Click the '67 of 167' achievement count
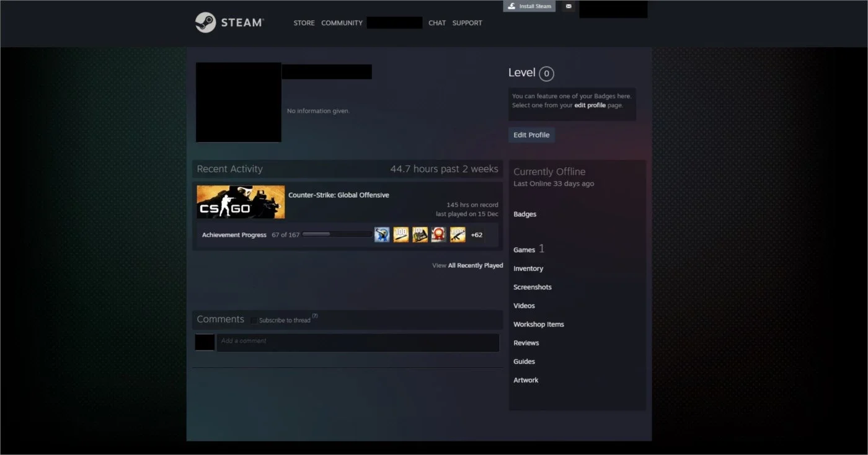 285,235
